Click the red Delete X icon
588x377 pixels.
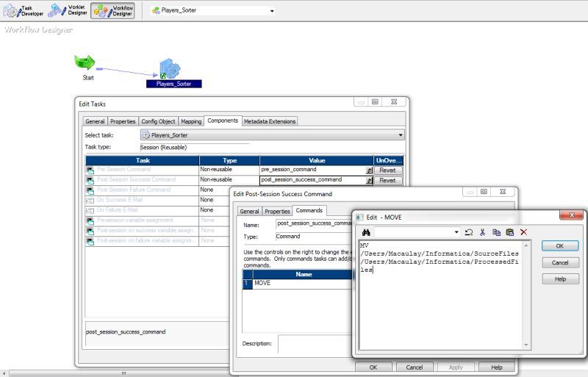[523, 232]
